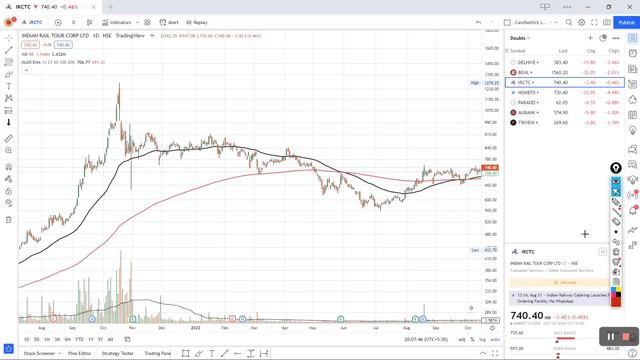Toggle lock all drawings

(9, 191)
